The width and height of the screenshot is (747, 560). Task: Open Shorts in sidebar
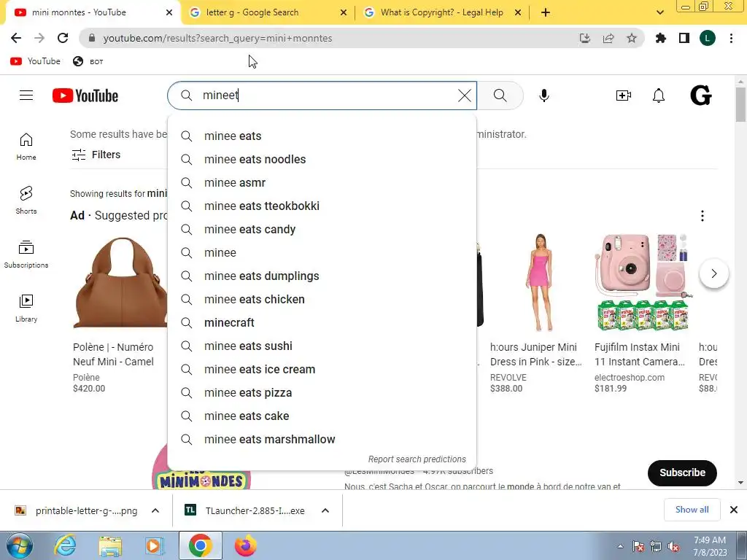tap(26, 201)
